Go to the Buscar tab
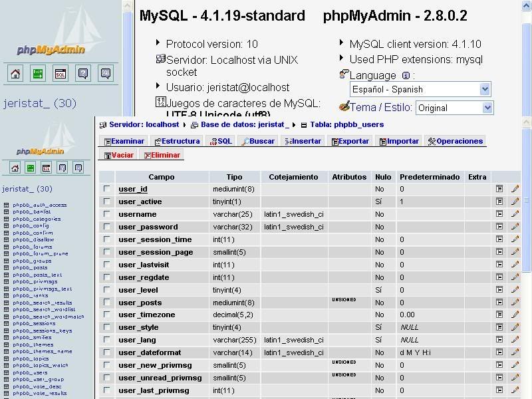Viewport: 532px width, 399px height. coord(258,141)
